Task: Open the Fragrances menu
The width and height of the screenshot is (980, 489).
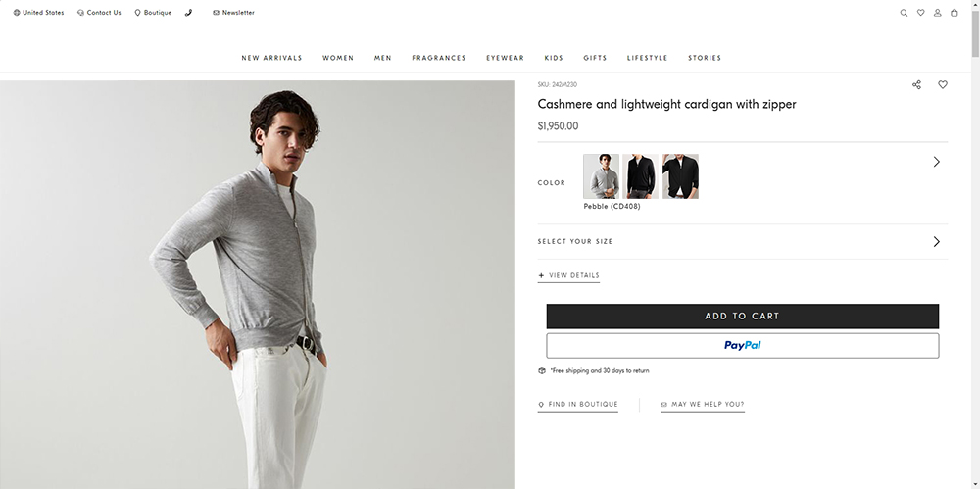Action: coord(439,58)
